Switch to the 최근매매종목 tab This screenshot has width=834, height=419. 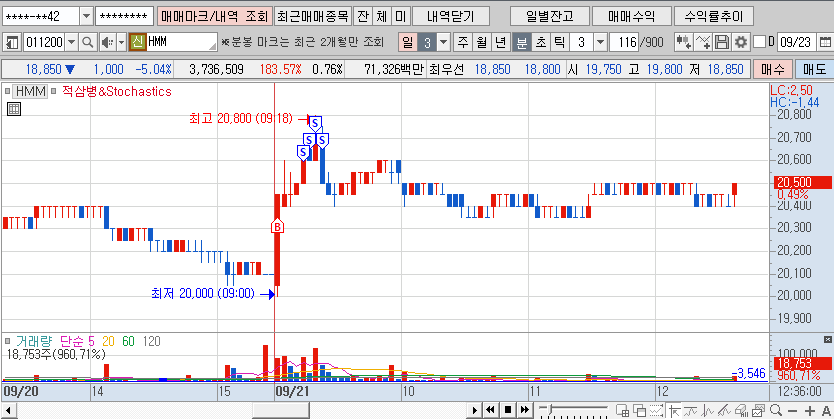click(313, 16)
